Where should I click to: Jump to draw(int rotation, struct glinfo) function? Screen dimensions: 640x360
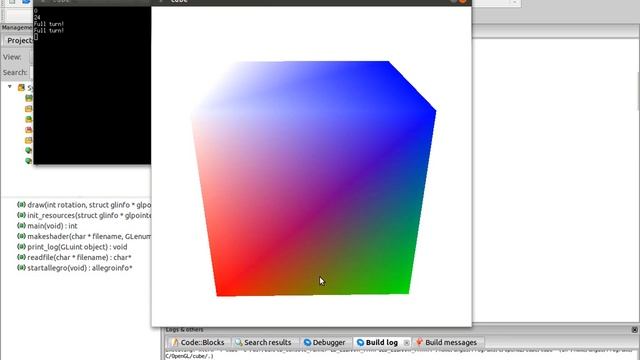tap(89, 205)
